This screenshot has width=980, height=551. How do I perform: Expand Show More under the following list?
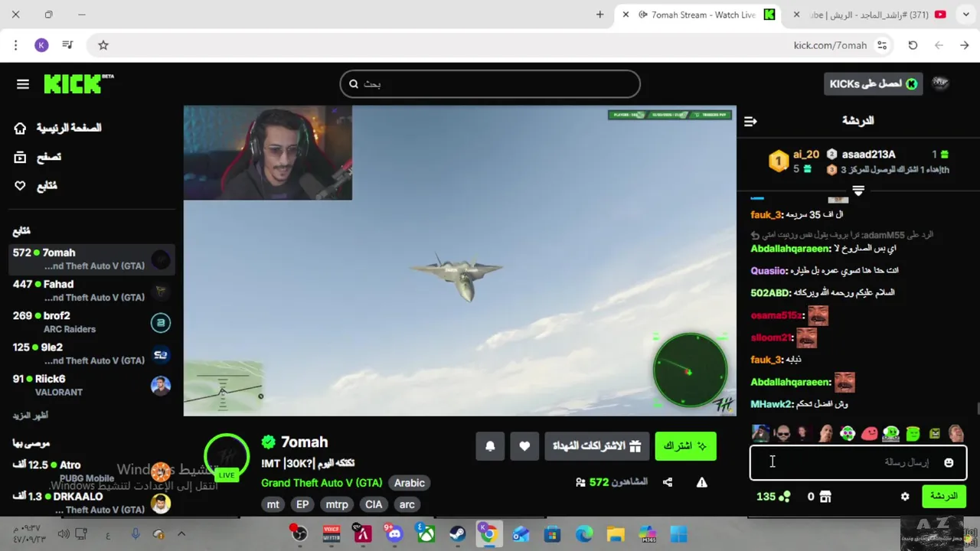[31, 416]
